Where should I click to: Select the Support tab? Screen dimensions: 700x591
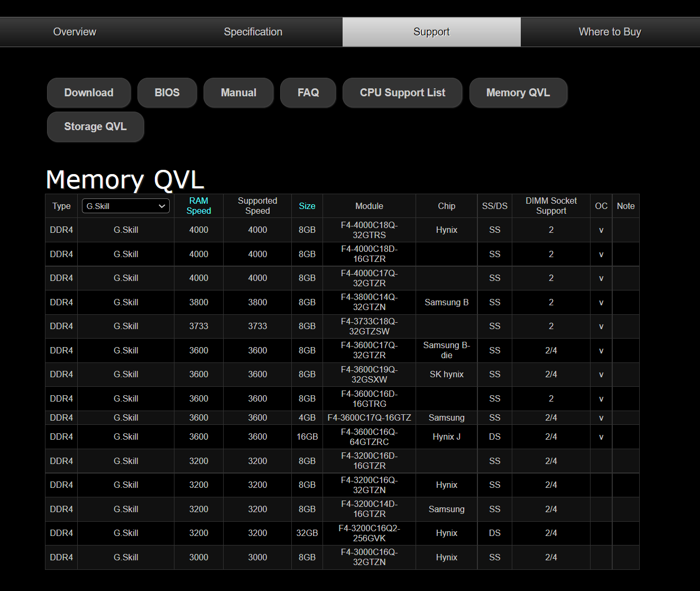(431, 32)
